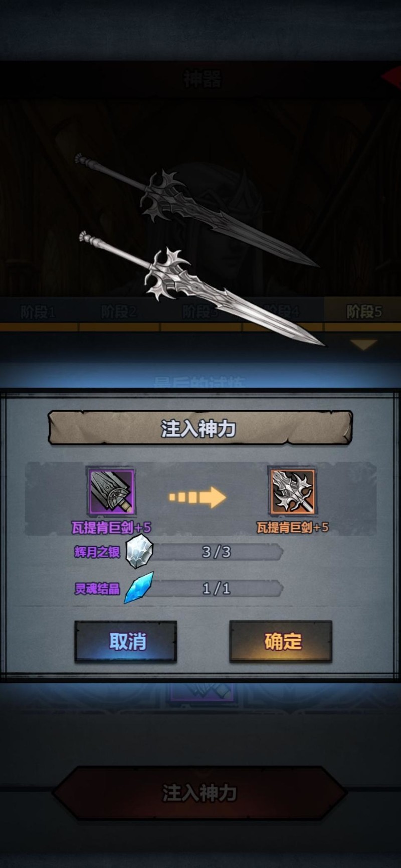Click the orange 瓦提肯巨剑+5 result weapon icon
401x868 pixels.
[293, 492]
